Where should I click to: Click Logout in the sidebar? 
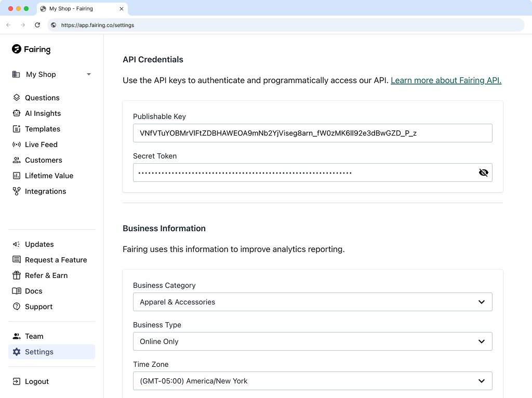[36, 381]
